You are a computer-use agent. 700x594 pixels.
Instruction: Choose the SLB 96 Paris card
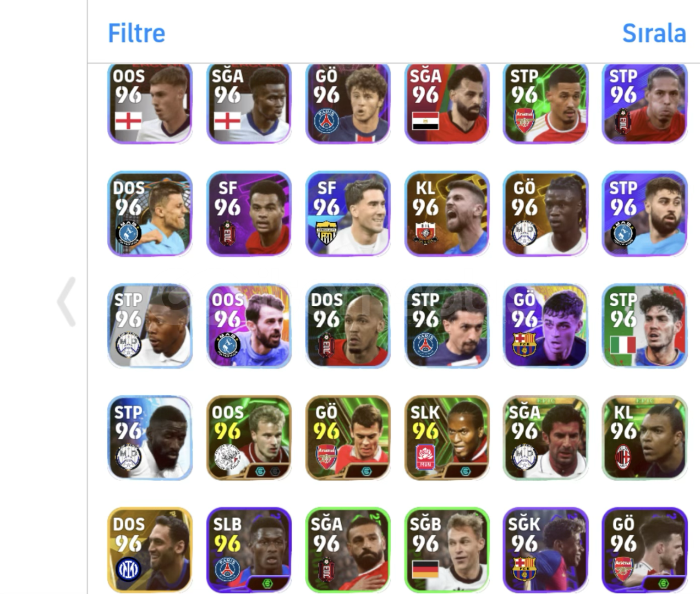pyautogui.click(x=249, y=550)
